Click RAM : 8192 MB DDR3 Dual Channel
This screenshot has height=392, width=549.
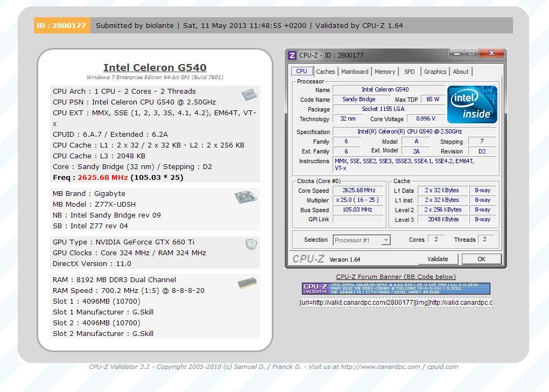coord(114,280)
